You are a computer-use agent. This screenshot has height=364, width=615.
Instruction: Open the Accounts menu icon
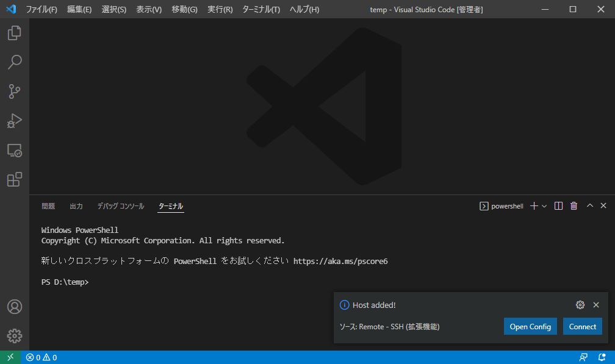(15, 307)
